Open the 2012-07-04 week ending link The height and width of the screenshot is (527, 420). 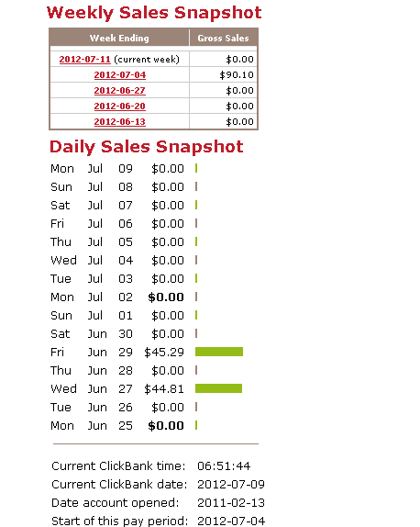point(120,75)
